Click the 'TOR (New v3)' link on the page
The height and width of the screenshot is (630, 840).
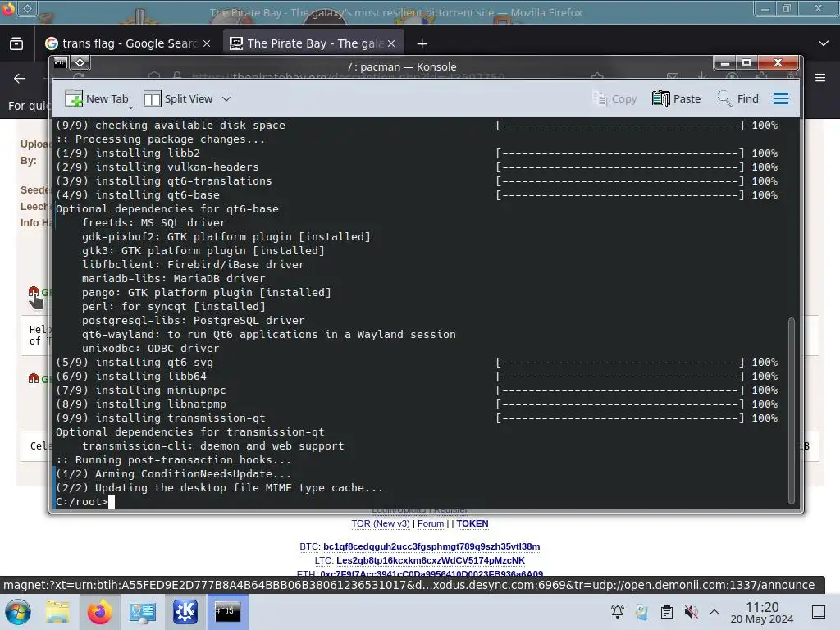(x=381, y=523)
